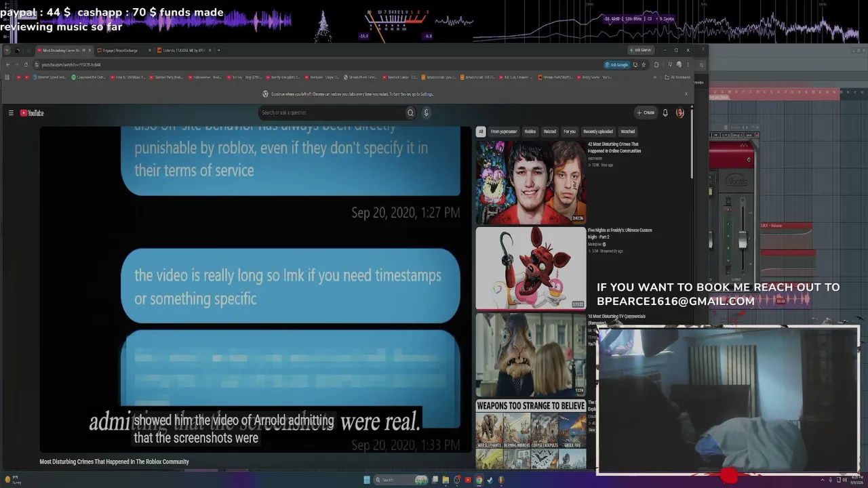Screen dimensions: 868x488
Task: Open File Explorer from the taskbar
Action: tap(446, 480)
